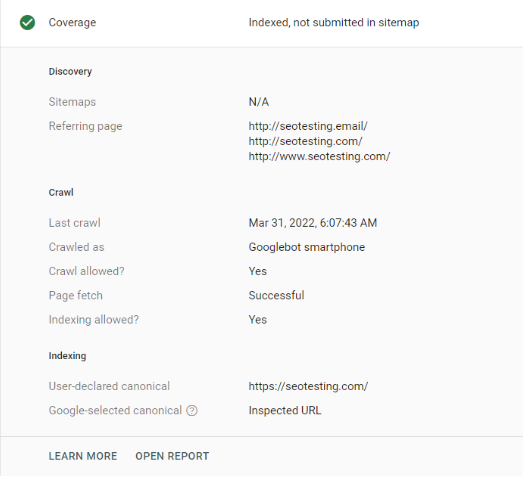523x478 pixels.
Task: Click the http://www.seotesting.com/ referring page
Action: [319, 156]
